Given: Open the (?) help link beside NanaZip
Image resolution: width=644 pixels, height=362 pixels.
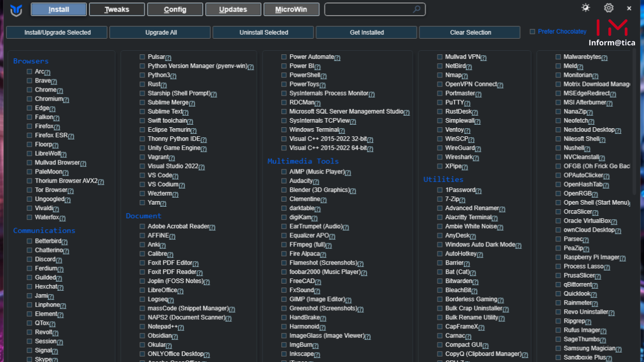Looking at the screenshot, I should point(590,113).
